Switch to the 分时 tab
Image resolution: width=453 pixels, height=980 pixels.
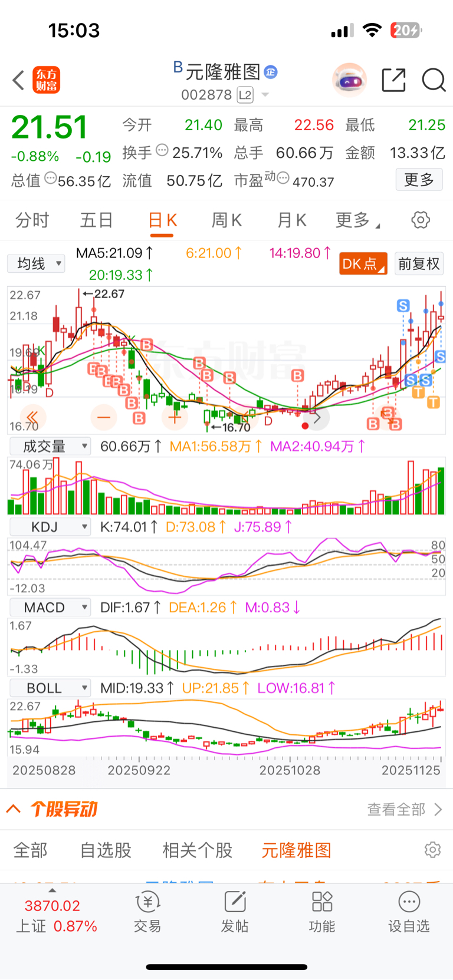pos(32,220)
